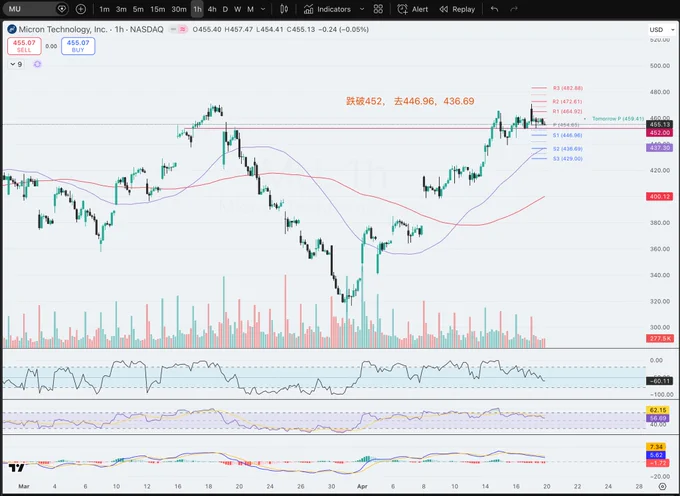Click the Apr label on time axis
The height and width of the screenshot is (496, 680).
tap(362, 486)
